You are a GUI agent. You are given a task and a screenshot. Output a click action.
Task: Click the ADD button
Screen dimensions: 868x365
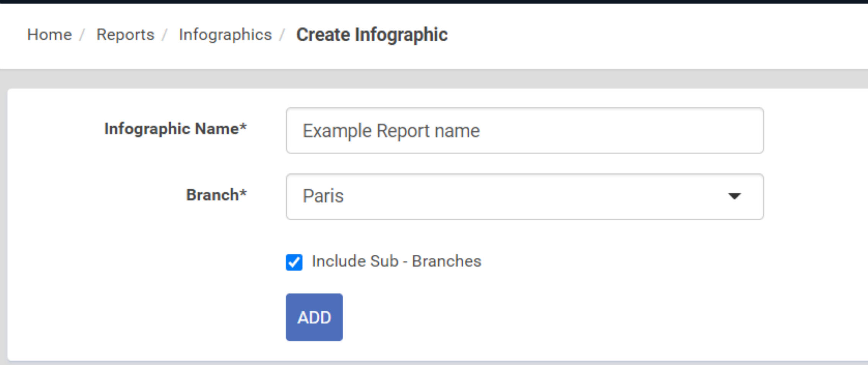pos(314,317)
